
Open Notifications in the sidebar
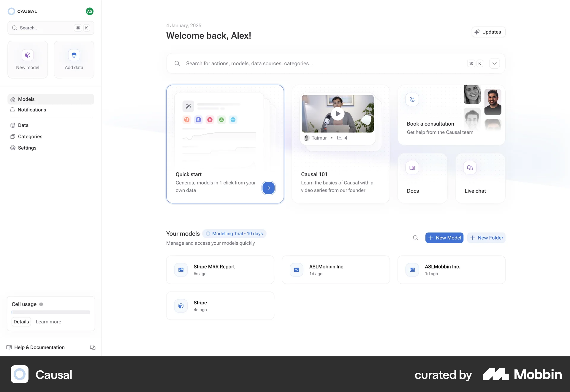tap(32, 110)
